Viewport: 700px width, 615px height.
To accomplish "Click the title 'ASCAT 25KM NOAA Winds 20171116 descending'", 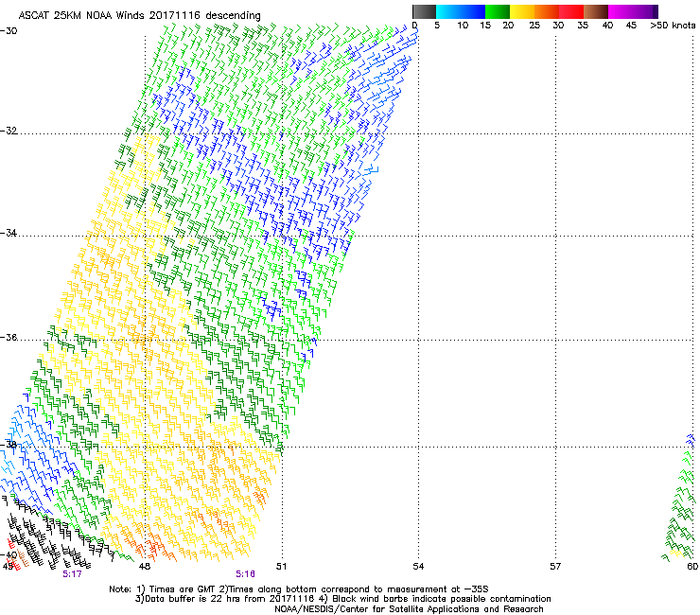I will tap(139, 16).
